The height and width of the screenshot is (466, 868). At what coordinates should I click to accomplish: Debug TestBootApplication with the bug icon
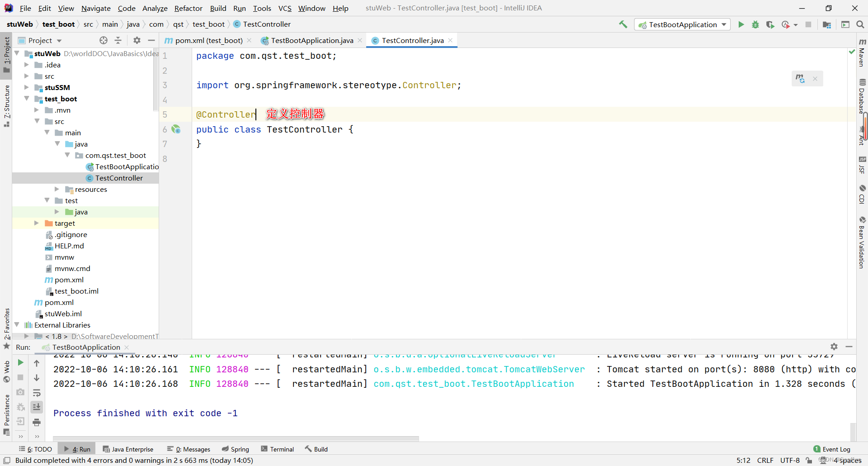(755, 24)
